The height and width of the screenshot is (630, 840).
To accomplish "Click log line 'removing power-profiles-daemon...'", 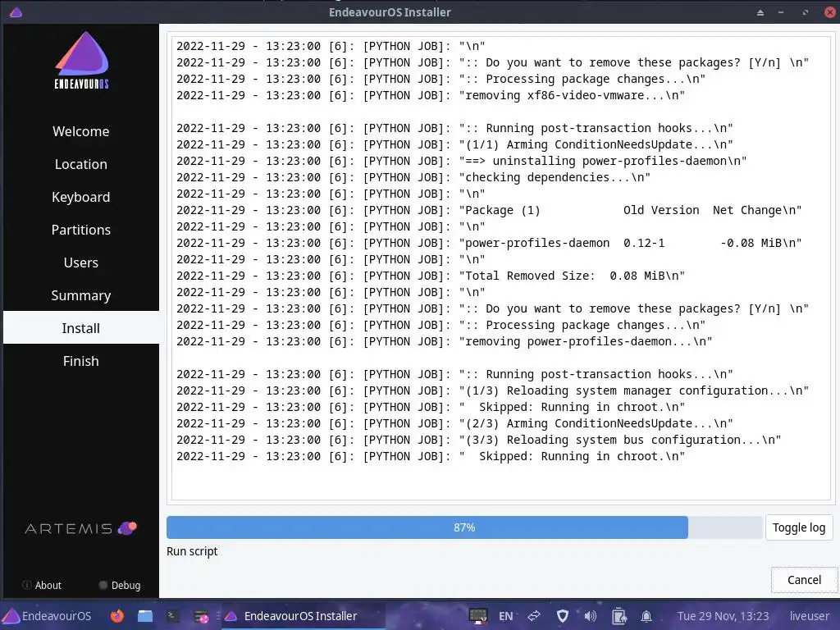I will [x=445, y=341].
